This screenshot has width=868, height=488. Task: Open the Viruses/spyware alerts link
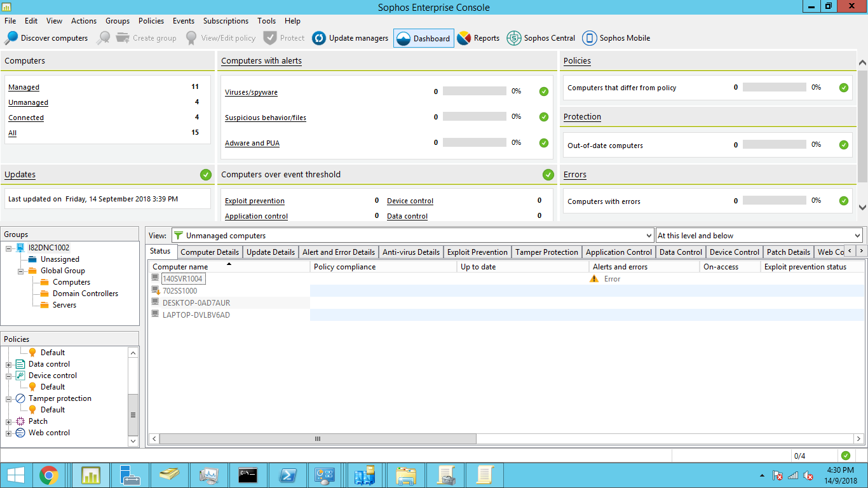coord(251,93)
